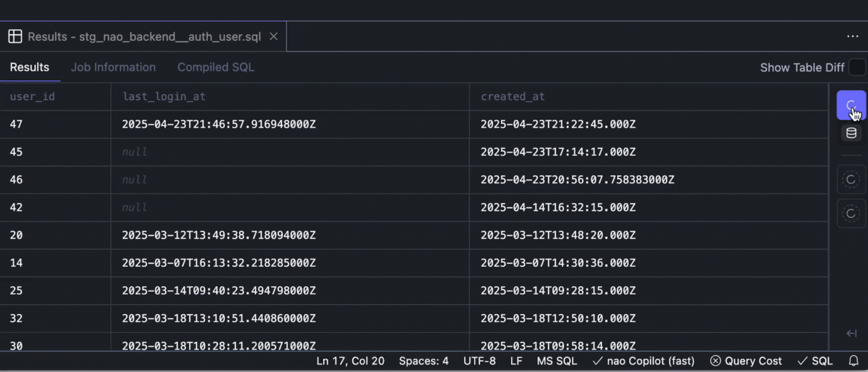Click the results table icon in tab
Viewport: 868px width, 372px height.
[15, 36]
